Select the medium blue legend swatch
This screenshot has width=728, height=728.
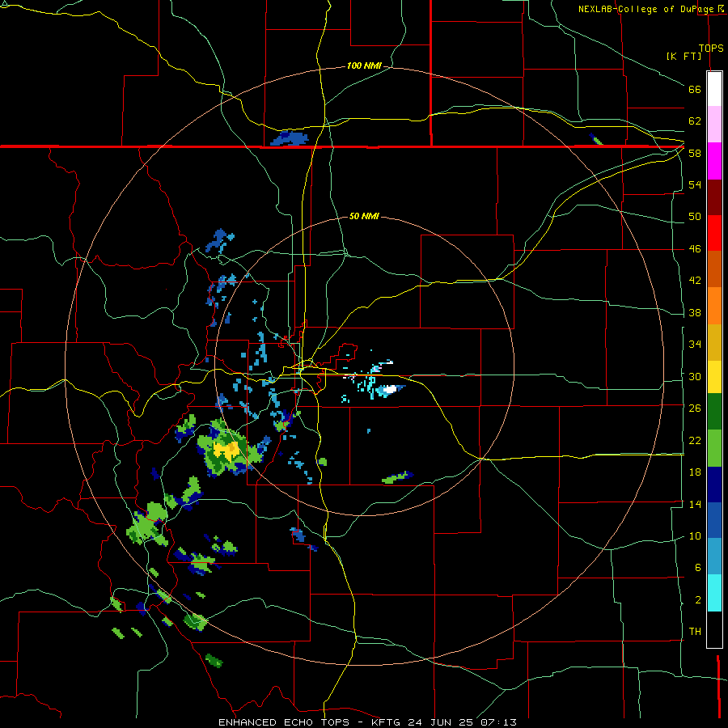[714, 520]
